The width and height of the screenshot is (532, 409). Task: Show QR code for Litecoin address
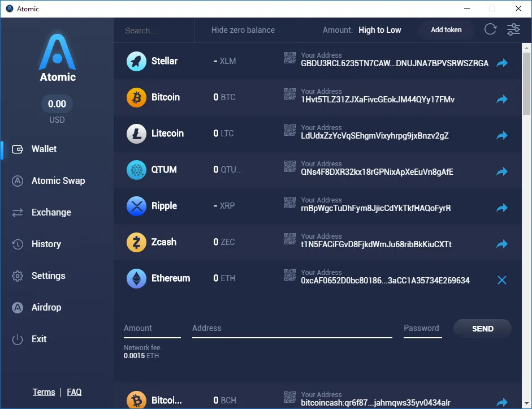[x=290, y=130]
